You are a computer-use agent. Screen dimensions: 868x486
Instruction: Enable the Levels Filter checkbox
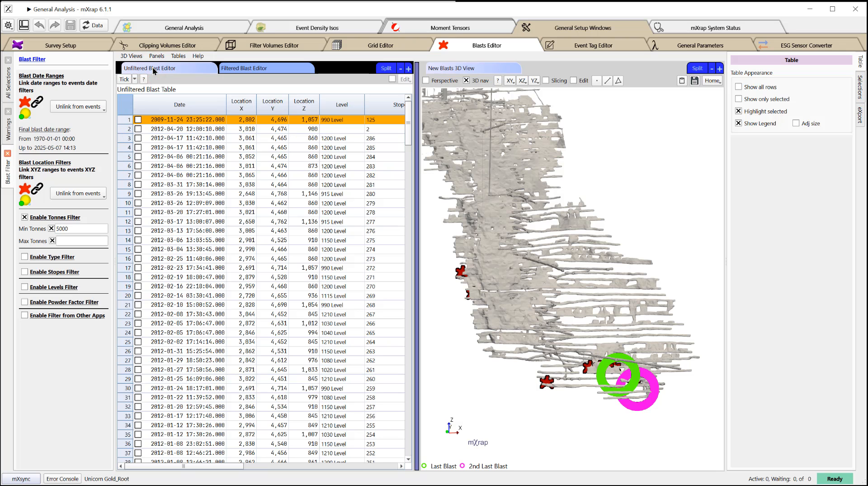coord(25,287)
